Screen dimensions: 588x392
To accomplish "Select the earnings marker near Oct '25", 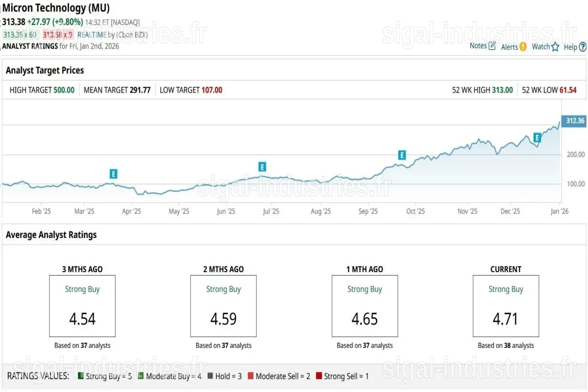I will (402, 155).
